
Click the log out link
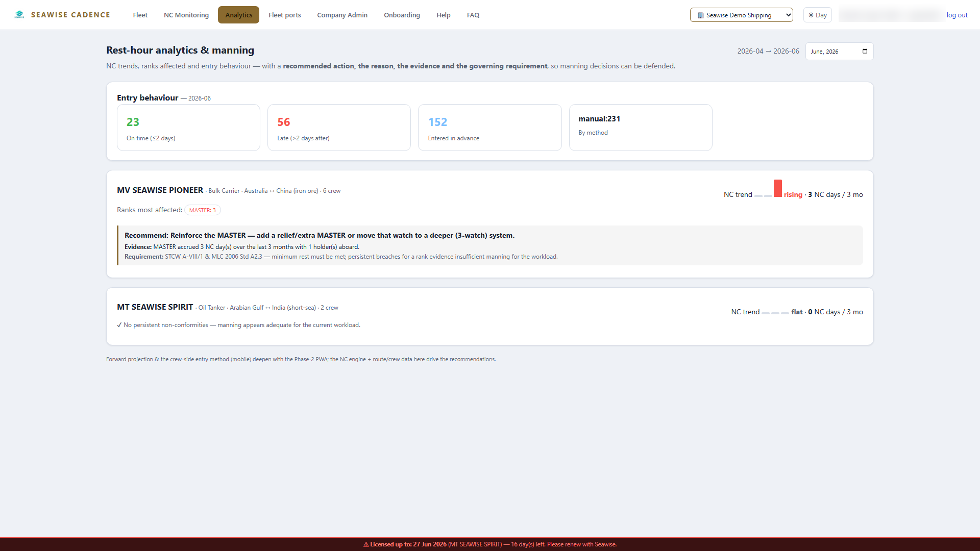tap(957, 15)
